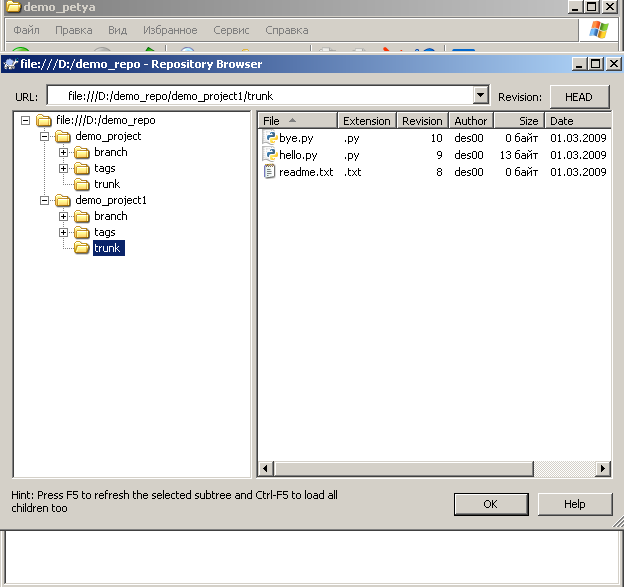
Task: Click the selected trunk folder icon under demo_project1
Action: point(82,248)
